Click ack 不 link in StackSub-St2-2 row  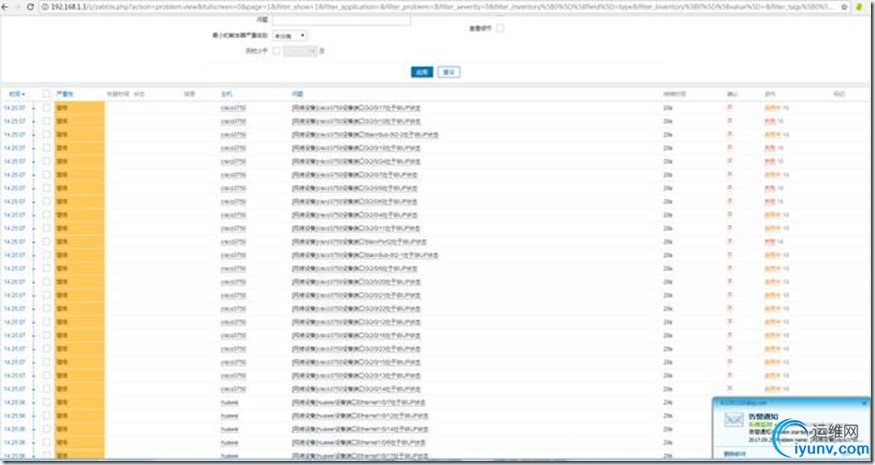(729, 134)
